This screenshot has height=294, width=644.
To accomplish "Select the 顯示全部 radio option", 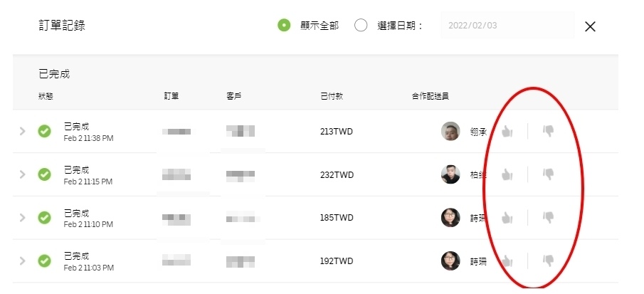I will click(x=284, y=26).
